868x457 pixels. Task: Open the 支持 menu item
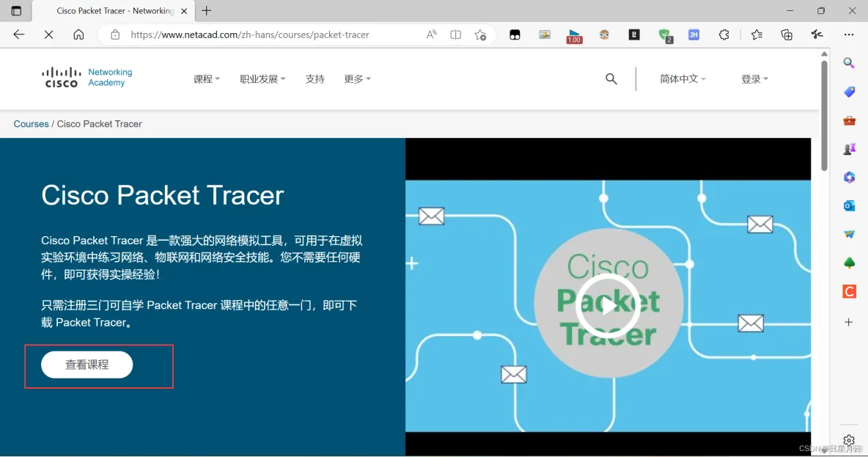point(315,78)
